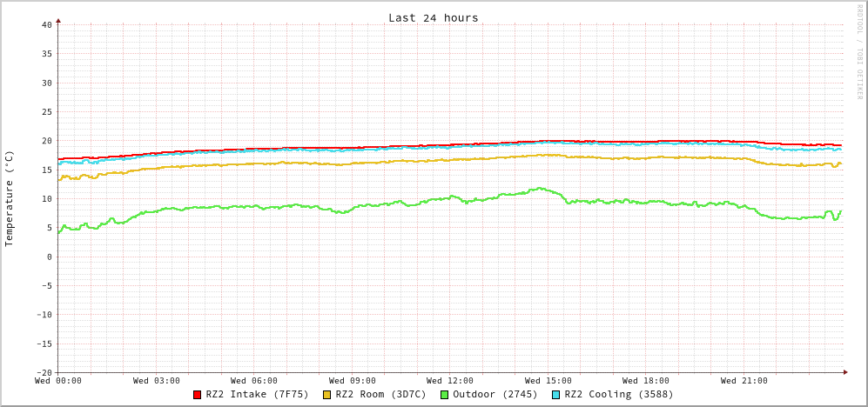Click the Temperature (°C) axis label

coord(10,198)
